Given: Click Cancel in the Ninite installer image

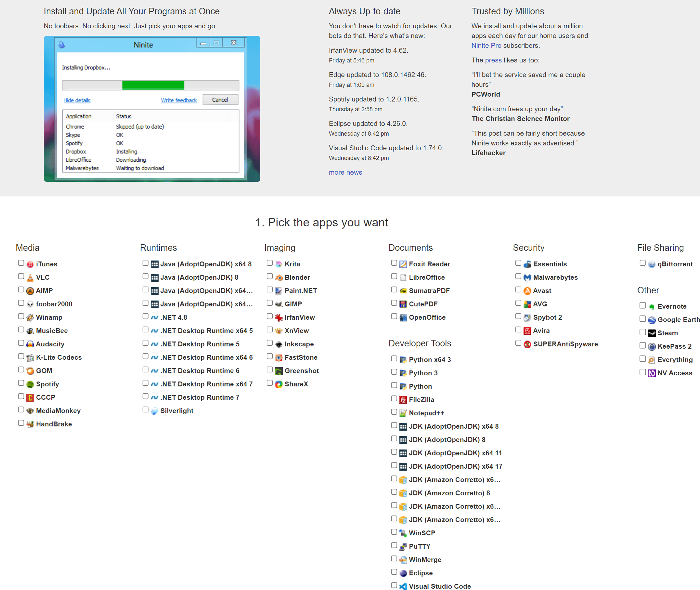Looking at the screenshot, I should tap(220, 100).
